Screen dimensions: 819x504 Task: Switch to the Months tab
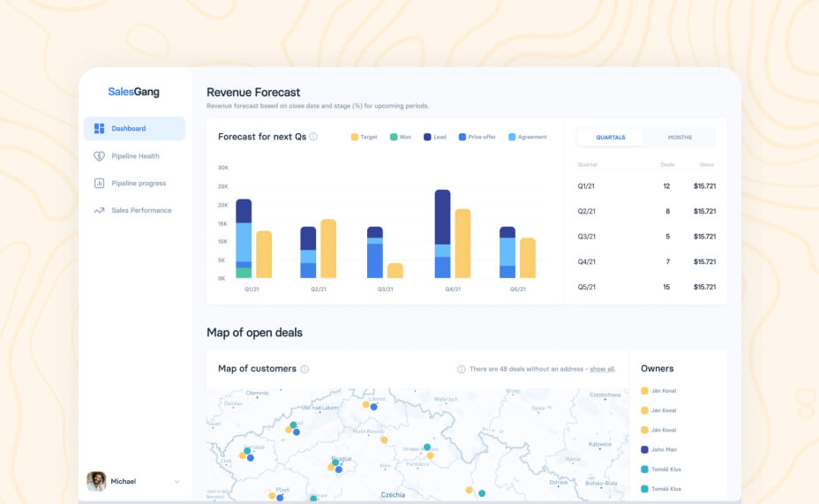pos(680,138)
